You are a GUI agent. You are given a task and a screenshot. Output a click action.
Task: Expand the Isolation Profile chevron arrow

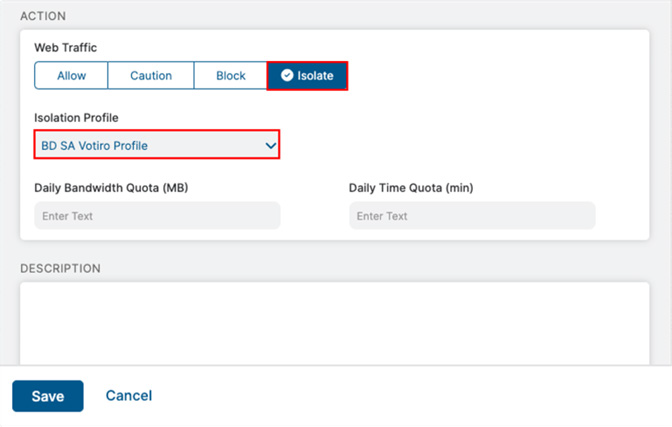point(270,146)
